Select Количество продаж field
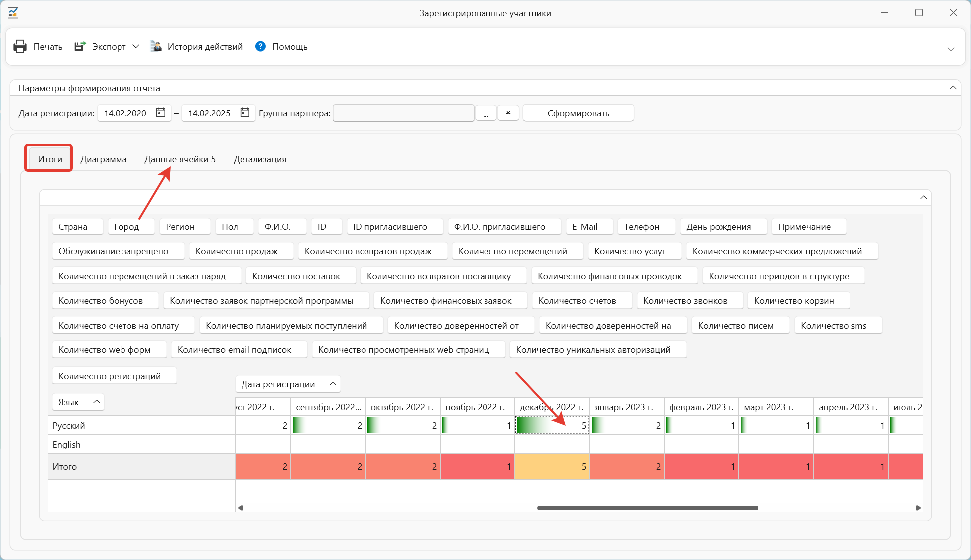Image resolution: width=971 pixels, height=560 pixels. tap(241, 251)
